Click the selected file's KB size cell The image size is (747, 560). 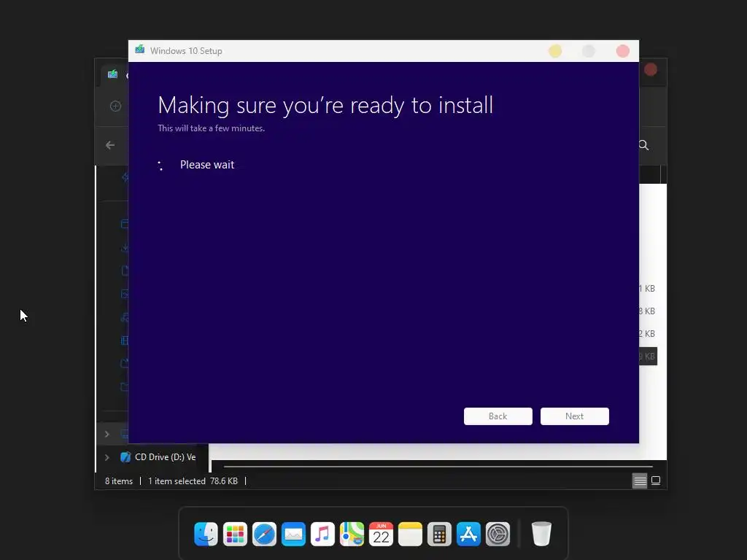[x=648, y=356]
